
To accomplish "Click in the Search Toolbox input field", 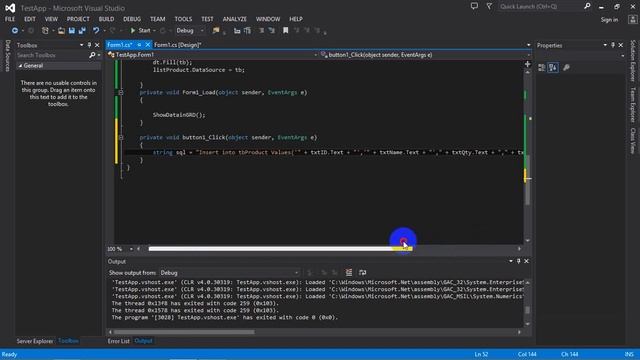I will tap(52, 55).
